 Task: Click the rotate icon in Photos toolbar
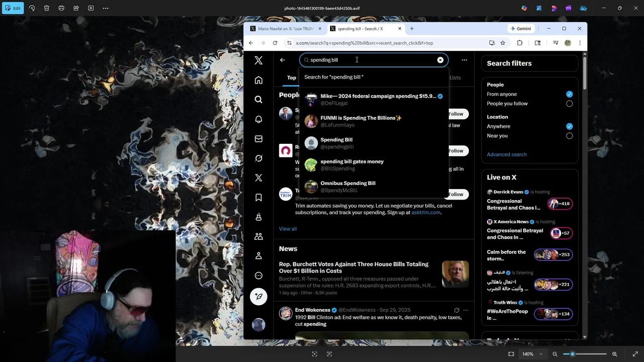(32, 8)
